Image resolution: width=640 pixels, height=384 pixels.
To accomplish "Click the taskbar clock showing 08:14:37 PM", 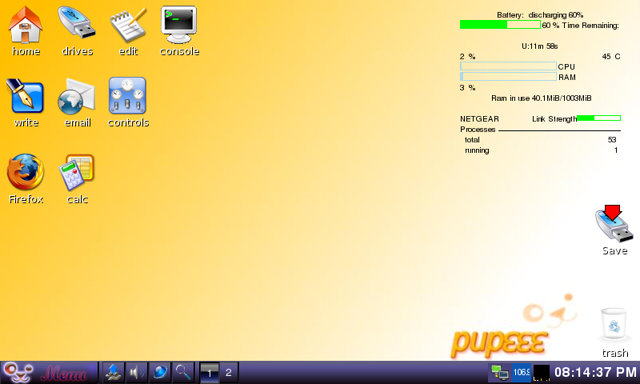I will pyautogui.click(x=595, y=372).
